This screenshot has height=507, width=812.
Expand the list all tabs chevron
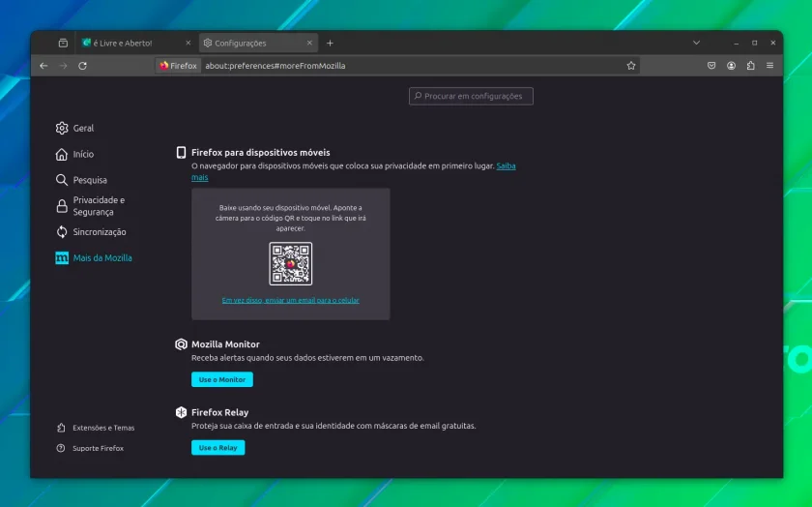coord(697,43)
